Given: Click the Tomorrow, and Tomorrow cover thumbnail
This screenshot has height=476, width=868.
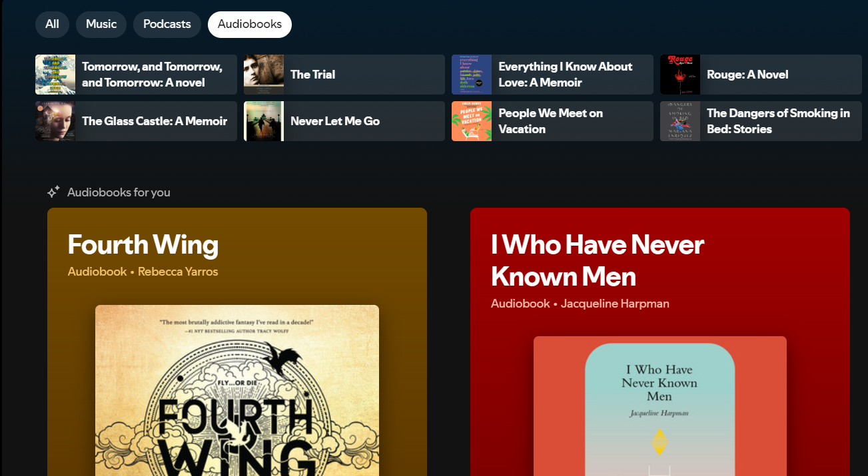Looking at the screenshot, I should (x=55, y=75).
